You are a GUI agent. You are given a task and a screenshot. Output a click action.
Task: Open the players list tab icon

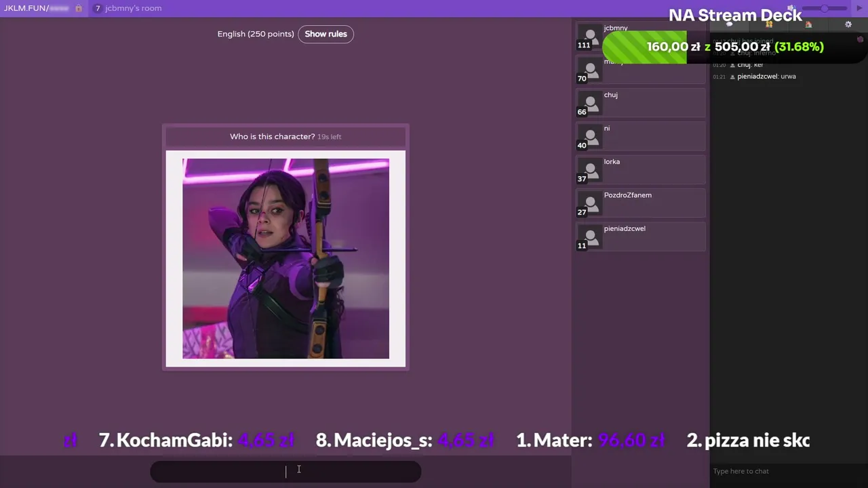769,24
